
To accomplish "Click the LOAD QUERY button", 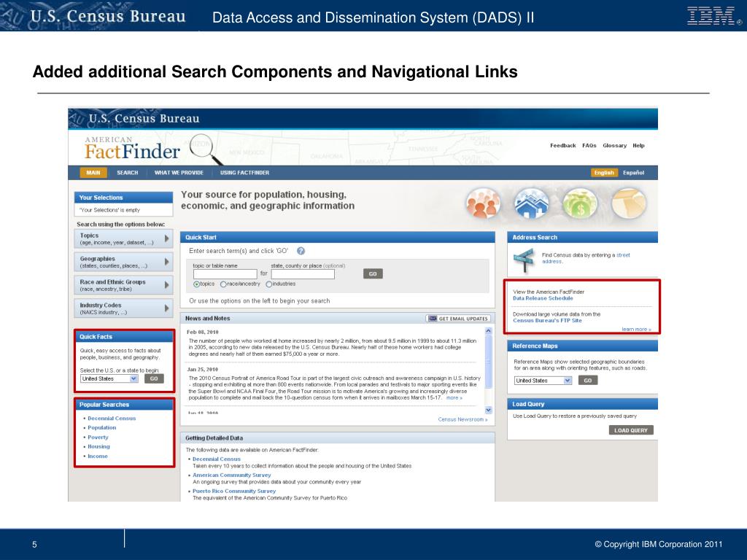I will [631, 430].
